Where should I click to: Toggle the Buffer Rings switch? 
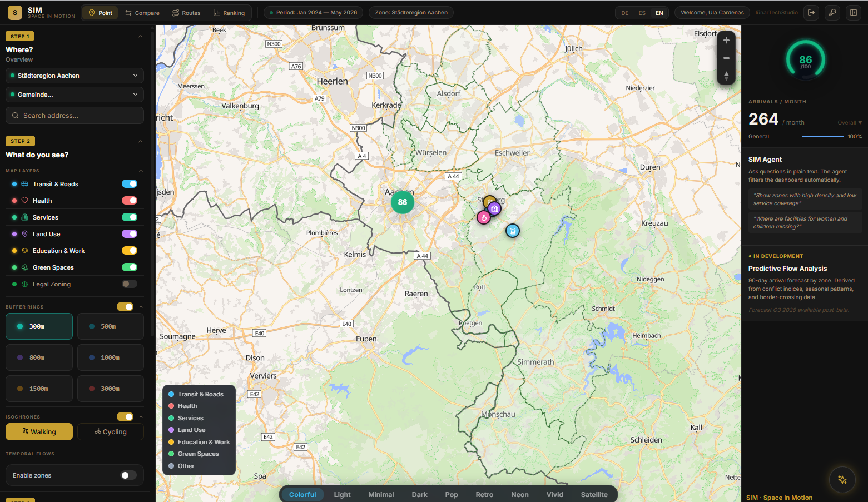125,307
